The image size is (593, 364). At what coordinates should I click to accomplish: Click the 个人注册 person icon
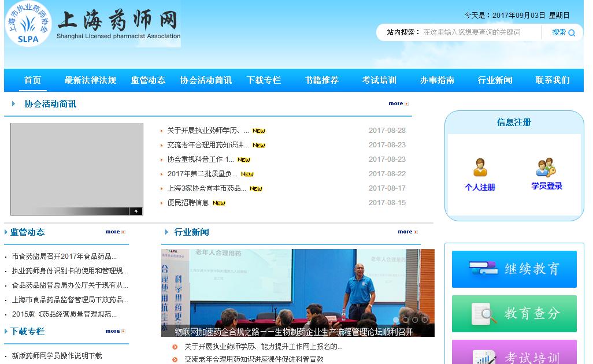click(480, 168)
